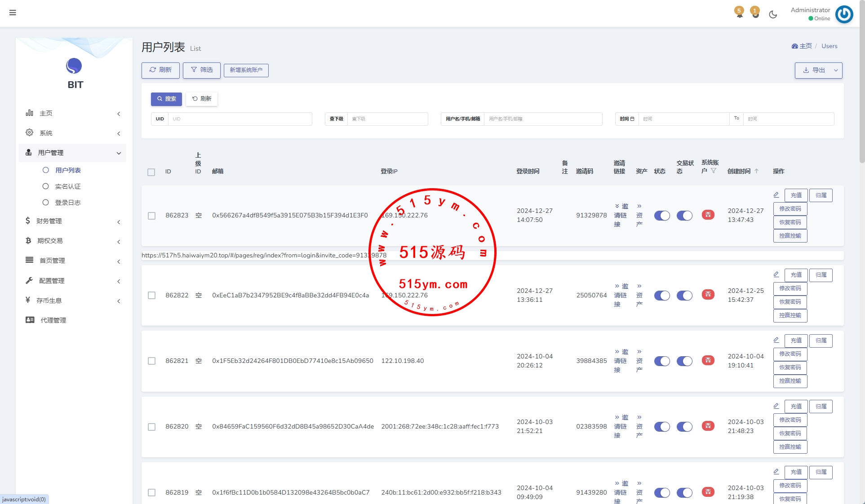Toggle dark mode moon icon
This screenshot has width=865, height=504.
(x=773, y=14)
